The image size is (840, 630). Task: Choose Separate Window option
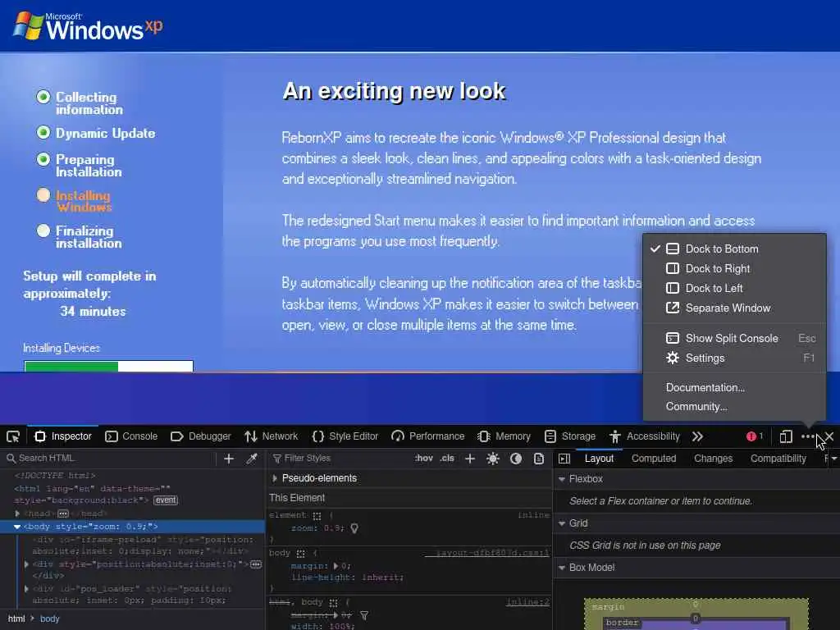pos(734,308)
